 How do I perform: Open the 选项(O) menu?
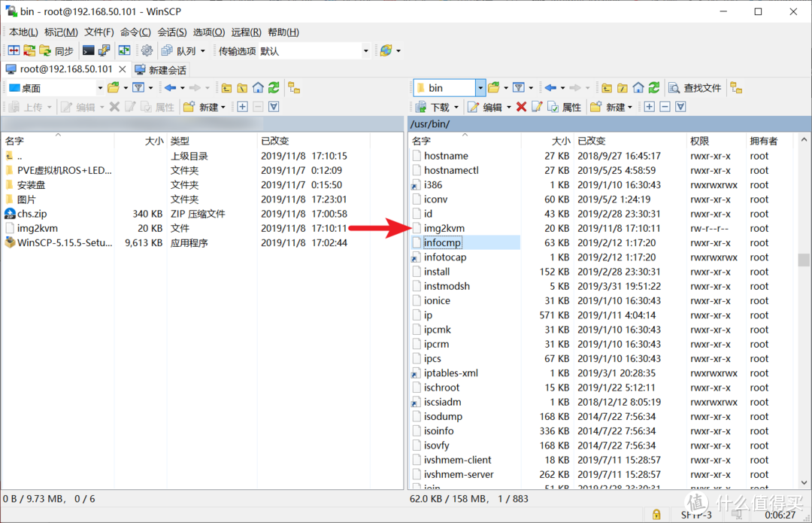[x=208, y=32]
